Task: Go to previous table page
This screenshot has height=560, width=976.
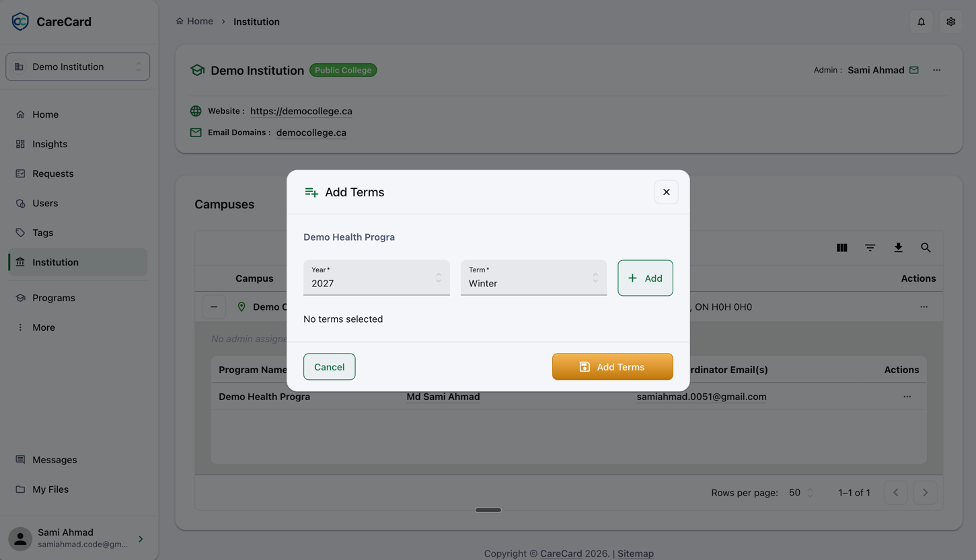Action: 895,493
